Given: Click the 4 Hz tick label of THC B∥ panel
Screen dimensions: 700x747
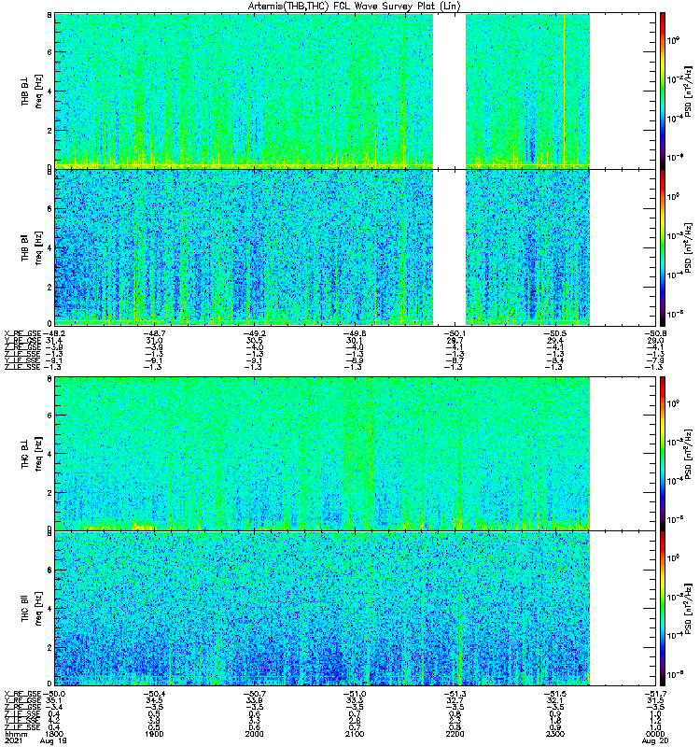Looking at the screenshot, I should point(49,609).
